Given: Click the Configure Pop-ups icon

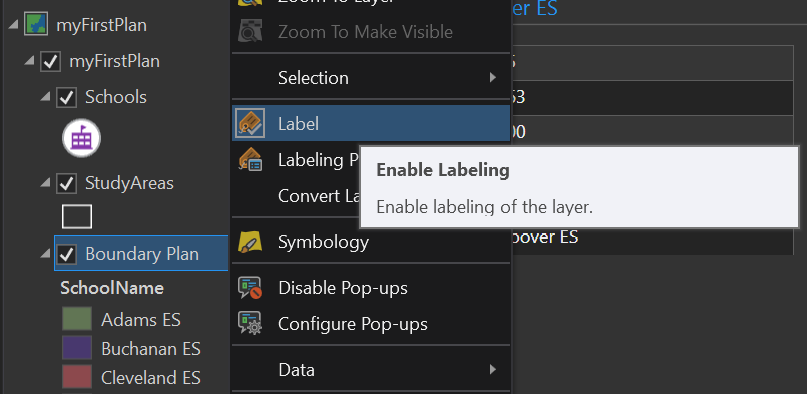Looking at the screenshot, I should point(250,324).
